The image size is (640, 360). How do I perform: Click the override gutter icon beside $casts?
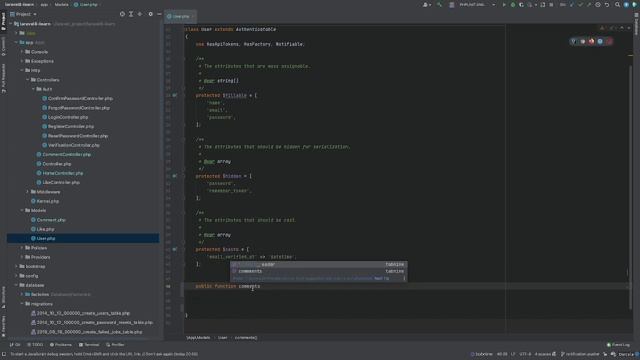point(175,249)
